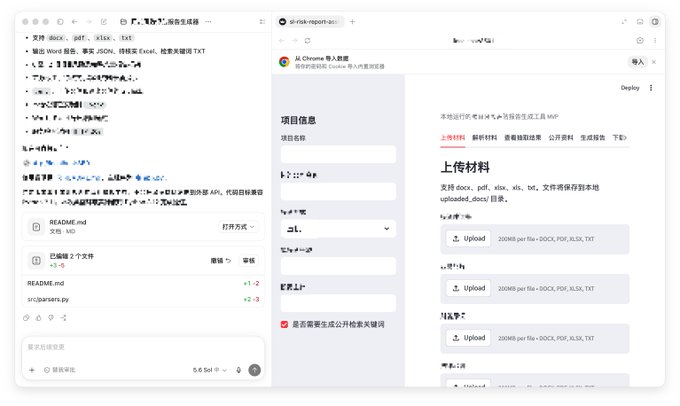Send the message with the arrow button

coord(255,370)
